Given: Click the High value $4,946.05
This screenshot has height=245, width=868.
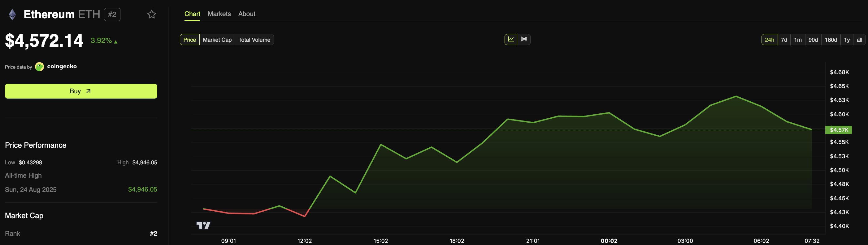Looking at the screenshot, I should point(145,162).
